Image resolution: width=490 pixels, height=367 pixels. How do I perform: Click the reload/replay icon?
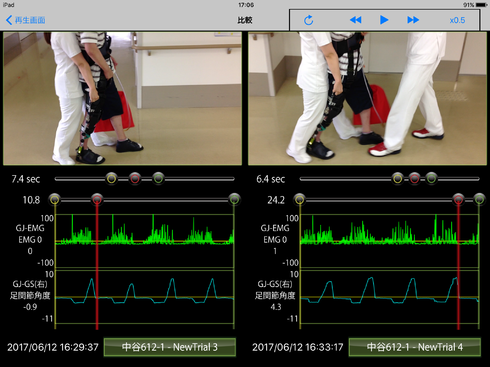coord(309,20)
